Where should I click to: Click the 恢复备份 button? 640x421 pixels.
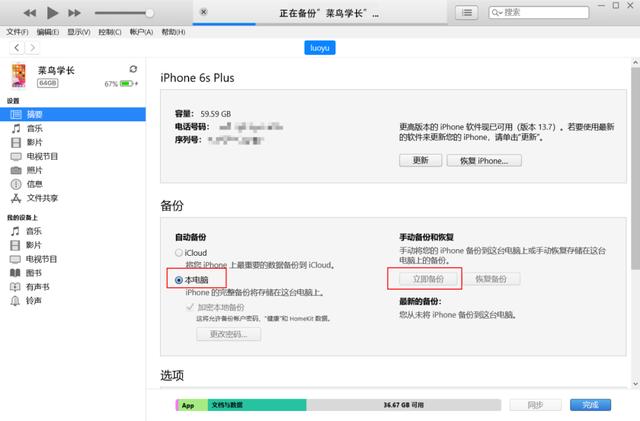pos(491,279)
